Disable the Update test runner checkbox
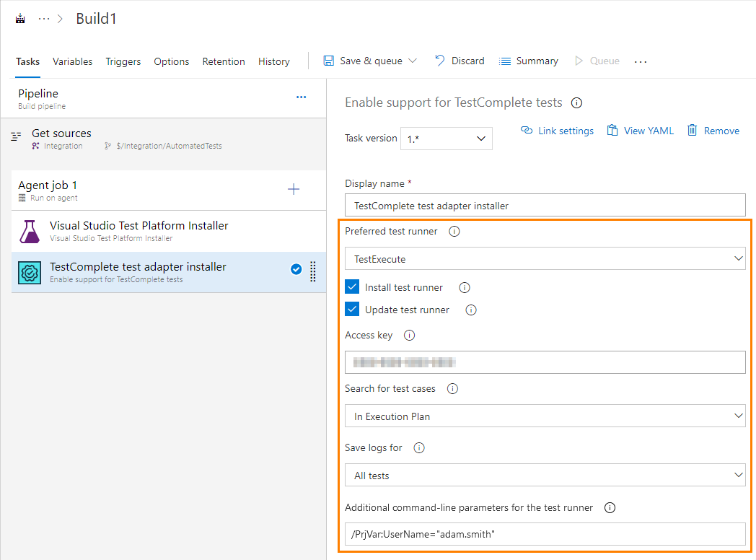This screenshot has width=756, height=560. [x=351, y=309]
